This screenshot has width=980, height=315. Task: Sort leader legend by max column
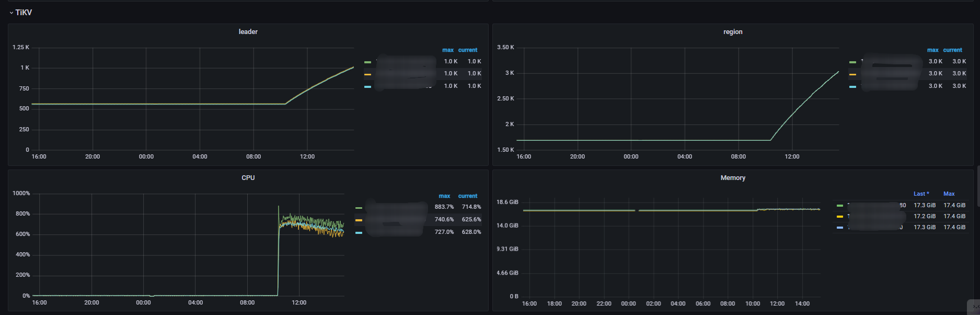(x=447, y=50)
